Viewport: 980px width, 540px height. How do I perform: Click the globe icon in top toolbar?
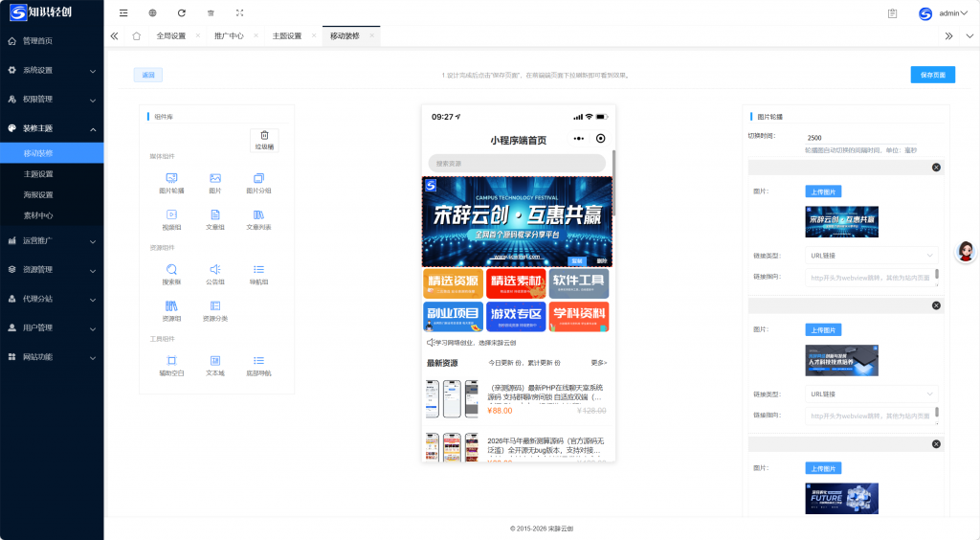(x=152, y=13)
